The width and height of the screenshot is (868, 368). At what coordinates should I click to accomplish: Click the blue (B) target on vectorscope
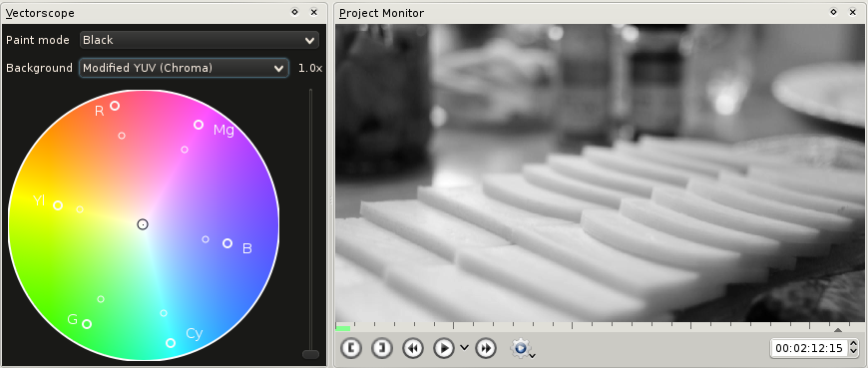pos(226,243)
